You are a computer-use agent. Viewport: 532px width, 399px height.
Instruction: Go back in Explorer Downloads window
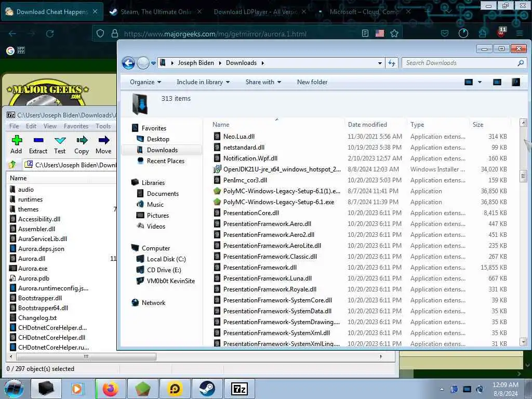(129, 63)
